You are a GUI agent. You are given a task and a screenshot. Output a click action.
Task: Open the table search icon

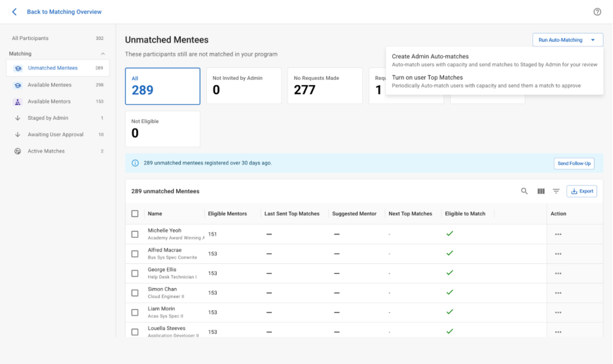(524, 191)
